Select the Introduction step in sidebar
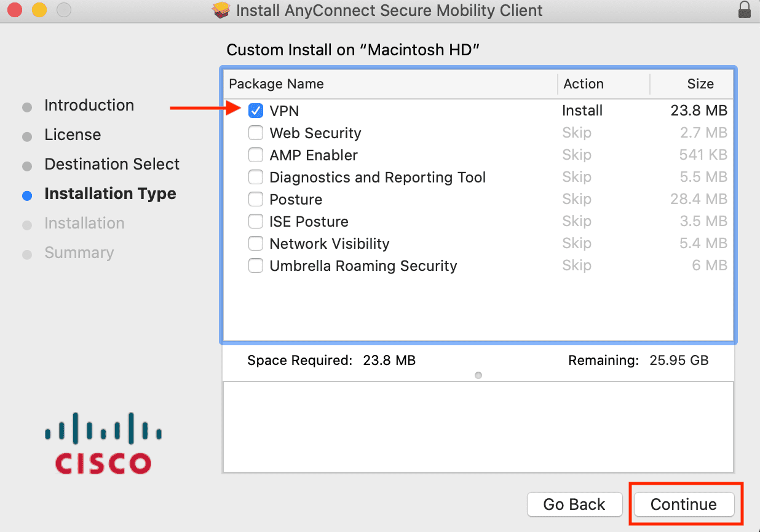 (x=89, y=105)
